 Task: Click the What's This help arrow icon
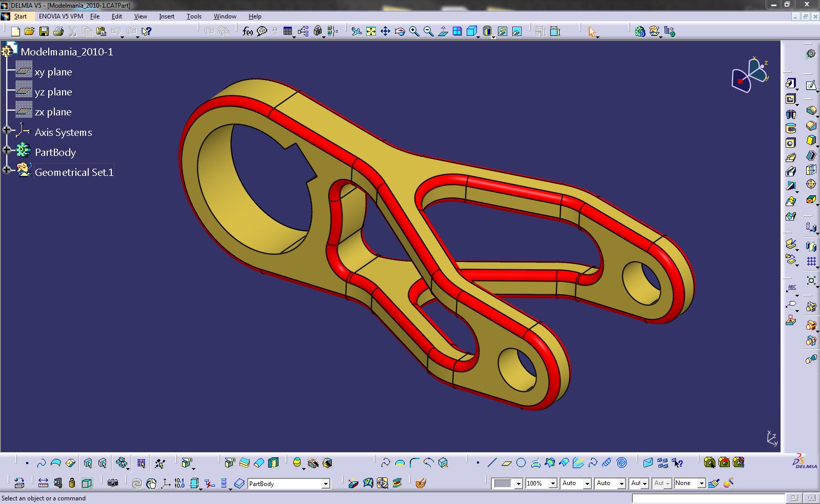(147, 31)
